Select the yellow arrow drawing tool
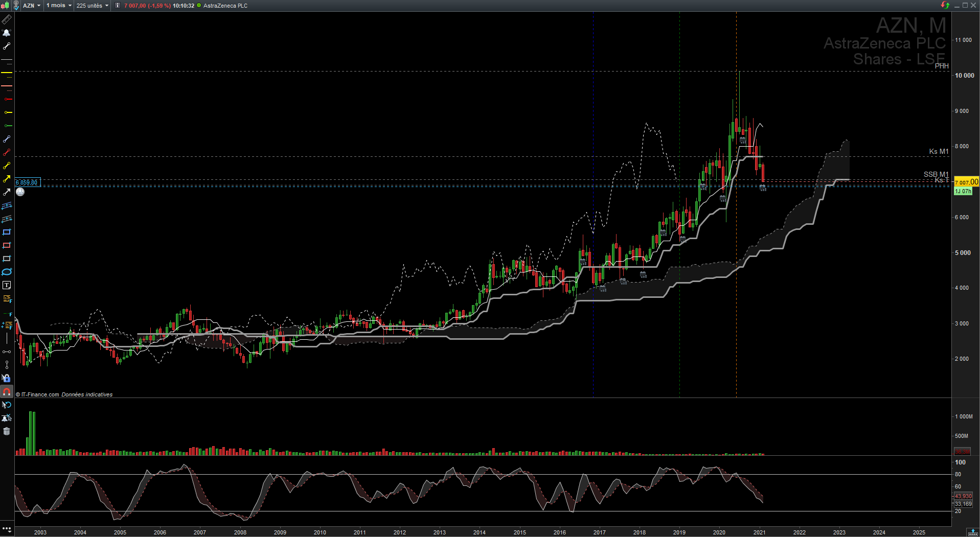Image resolution: width=980 pixels, height=537 pixels. [7, 179]
